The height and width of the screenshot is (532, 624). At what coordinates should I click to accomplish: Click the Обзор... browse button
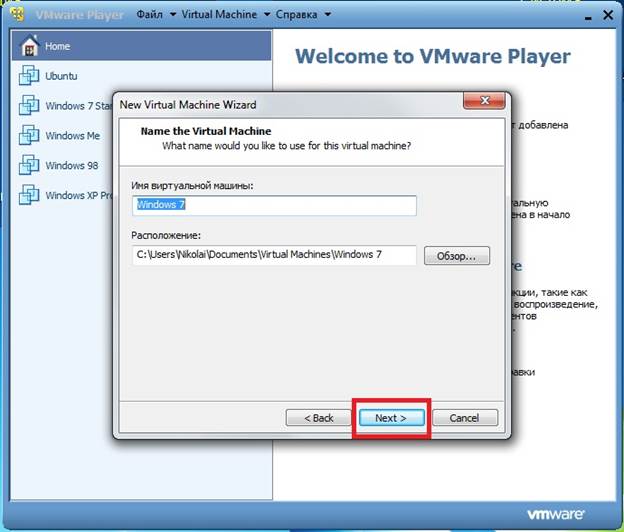pos(457,255)
